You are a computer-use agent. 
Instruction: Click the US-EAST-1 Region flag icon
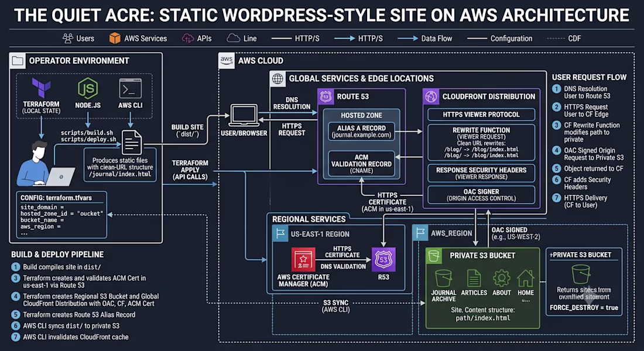pyautogui.click(x=280, y=234)
